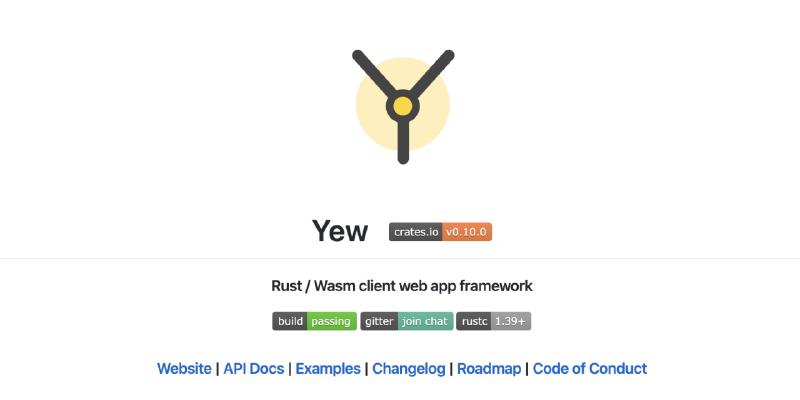
Task: Click the 1.39+ rustc version label
Action: (x=511, y=321)
